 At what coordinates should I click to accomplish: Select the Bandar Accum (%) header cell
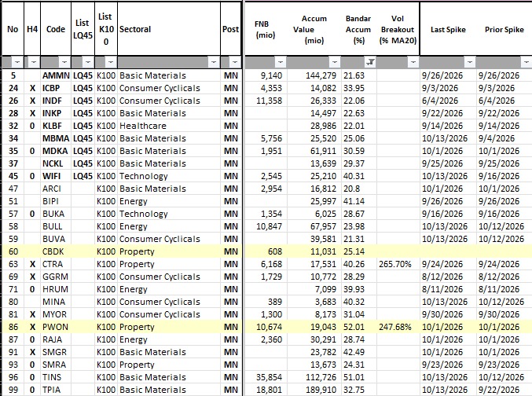coord(358,29)
